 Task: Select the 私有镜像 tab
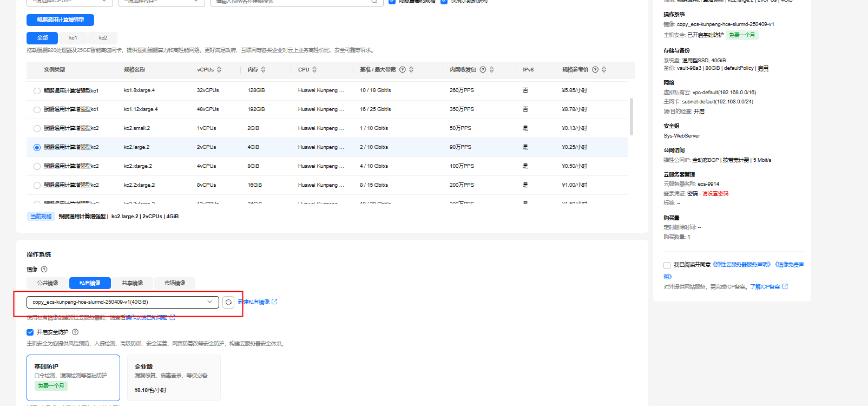pos(90,283)
